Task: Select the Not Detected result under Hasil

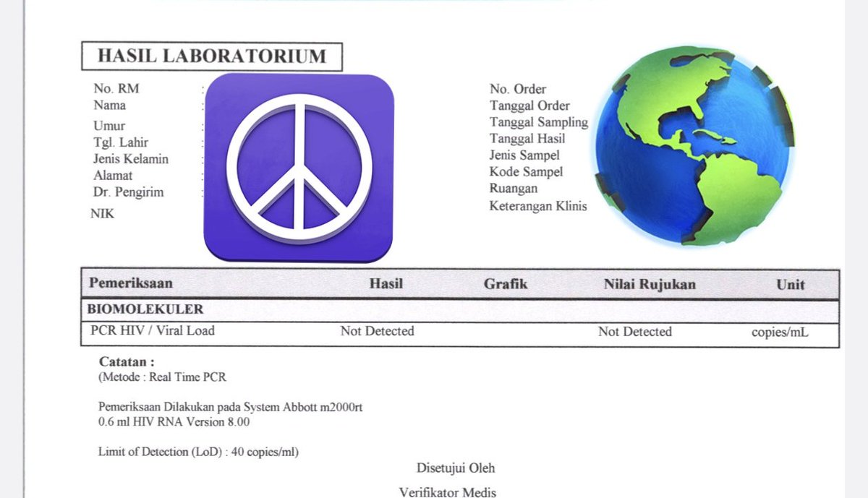Action: [x=378, y=331]
